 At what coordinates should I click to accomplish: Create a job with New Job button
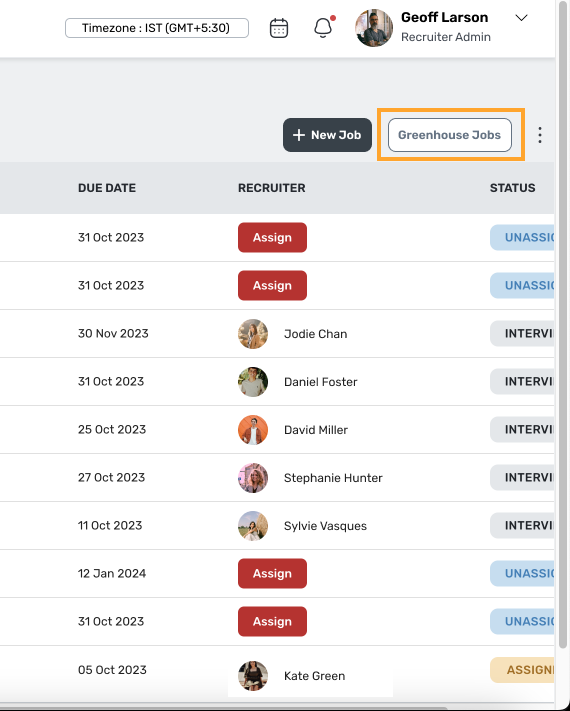click(327, 135)
